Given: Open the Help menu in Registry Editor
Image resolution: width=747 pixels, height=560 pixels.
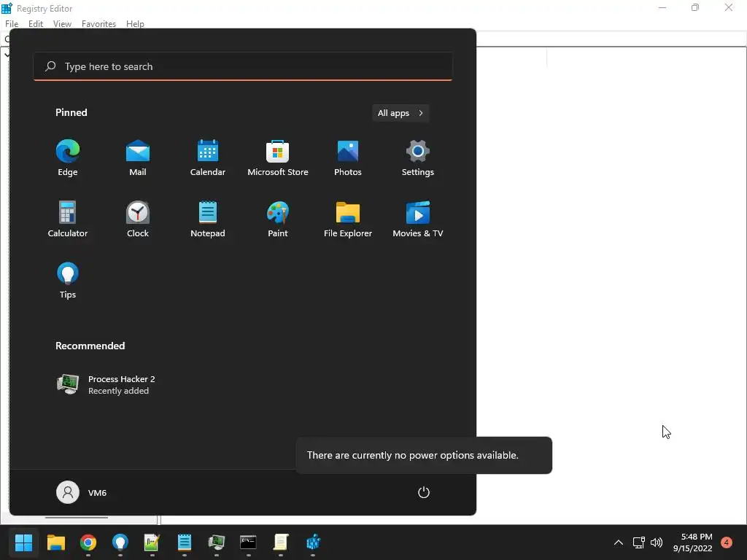Looking at the screenshot, I should [135, 24].
